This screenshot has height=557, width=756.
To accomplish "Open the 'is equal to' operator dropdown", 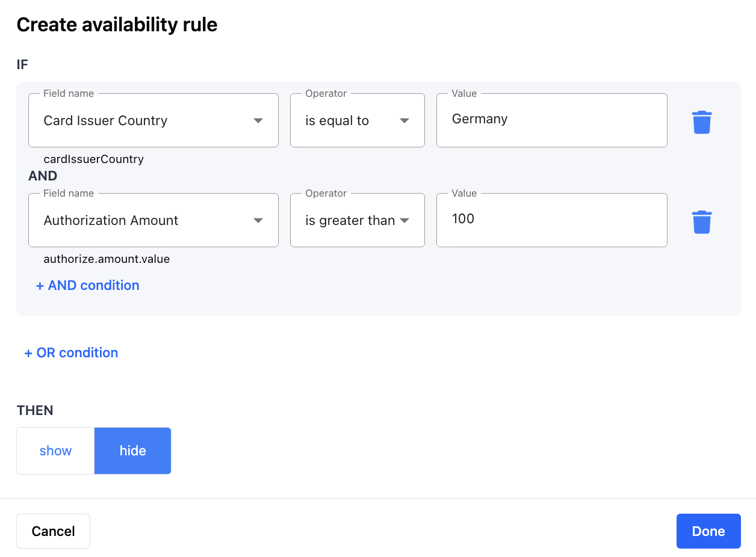I will (357, 121).
